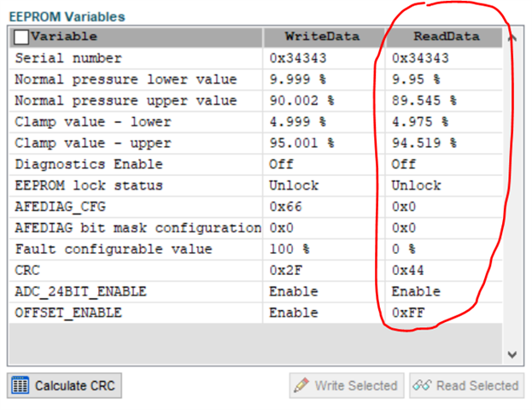The width and height of the screenshot is (532, 410).
Task: Click the ReadData column header
Action: pyautogui.click(x=444, y=38)
